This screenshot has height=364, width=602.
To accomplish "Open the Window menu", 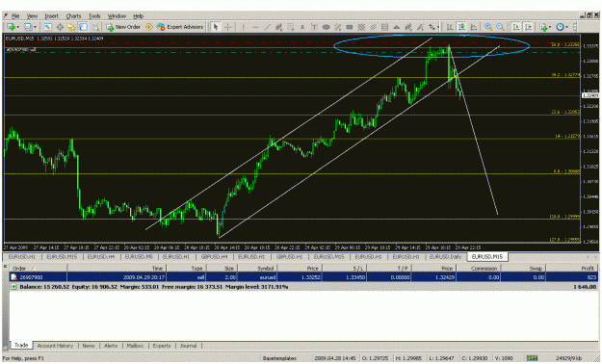I will (117, 15).
